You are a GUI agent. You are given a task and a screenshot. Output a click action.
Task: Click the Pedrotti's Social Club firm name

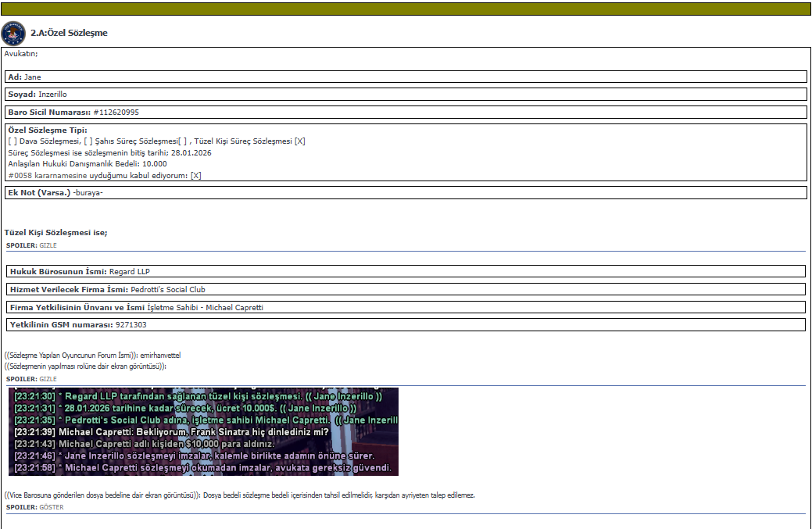(x=168, y=290)
